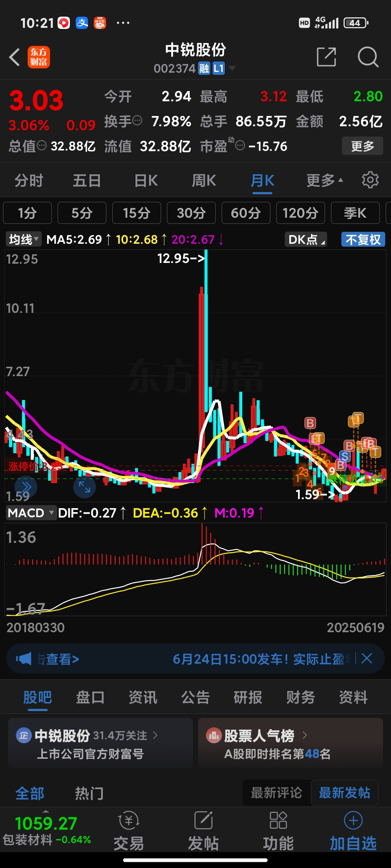Toggle the 不复权 adjustment setting
Viewport: 391px width, 868px height.
363,239
